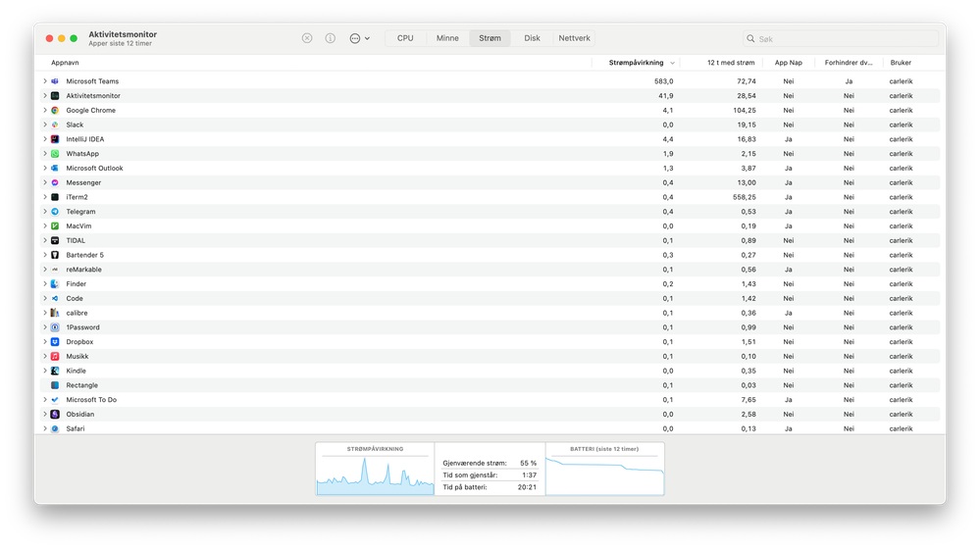Switch to the CPU tab
Screen dimensions: 980x549
pyautogui.click(x=405, y=38)
